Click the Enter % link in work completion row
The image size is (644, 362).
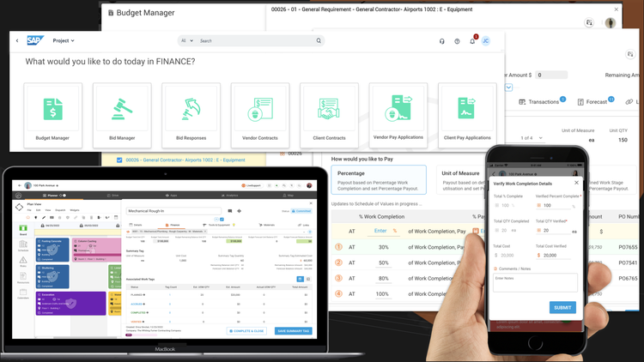pyautogui.click(x=386, y=231)
